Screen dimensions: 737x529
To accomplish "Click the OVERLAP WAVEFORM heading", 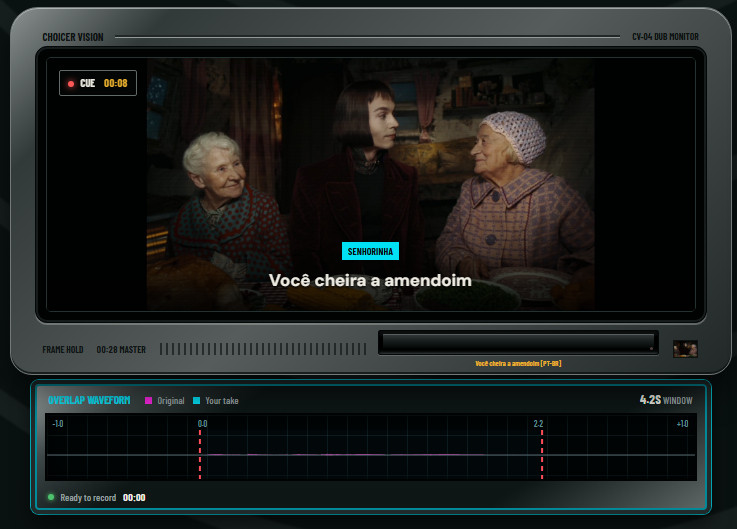I will [89, 400].
